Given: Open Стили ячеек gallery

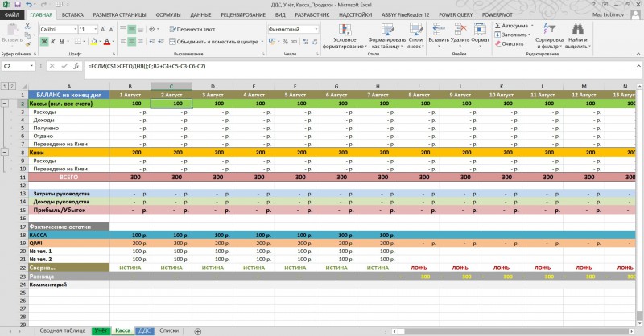Looking at the screenshot, I should [415, 36].
